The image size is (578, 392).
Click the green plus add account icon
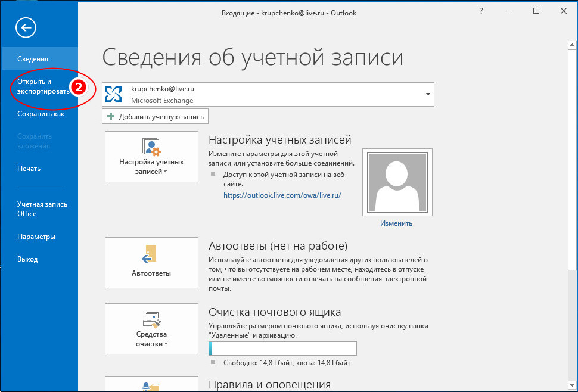[111, 117]
